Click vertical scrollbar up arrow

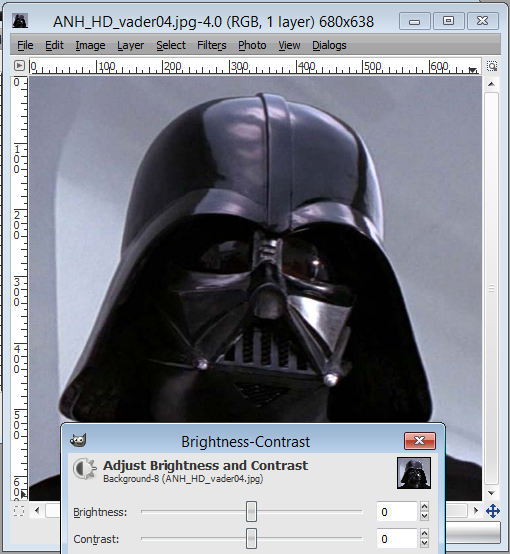coord(491,84)
